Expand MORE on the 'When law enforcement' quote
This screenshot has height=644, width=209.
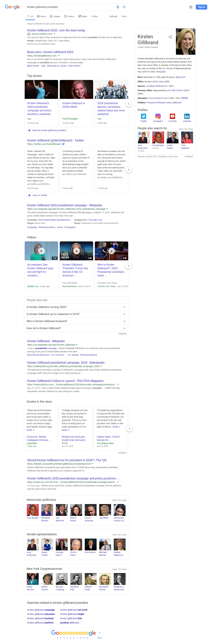(x=31, y=430)
